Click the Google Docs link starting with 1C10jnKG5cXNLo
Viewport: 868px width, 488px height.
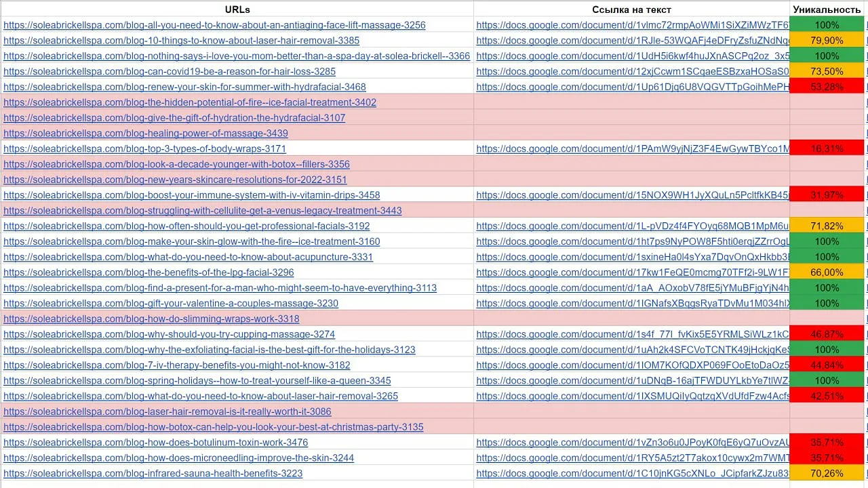632,473
